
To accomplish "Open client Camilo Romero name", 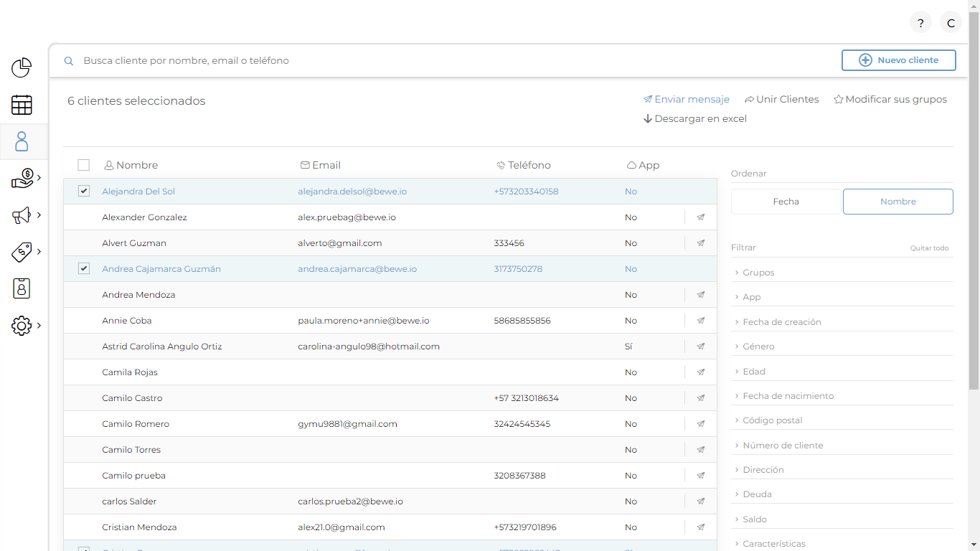I will (x=136, y=424).
